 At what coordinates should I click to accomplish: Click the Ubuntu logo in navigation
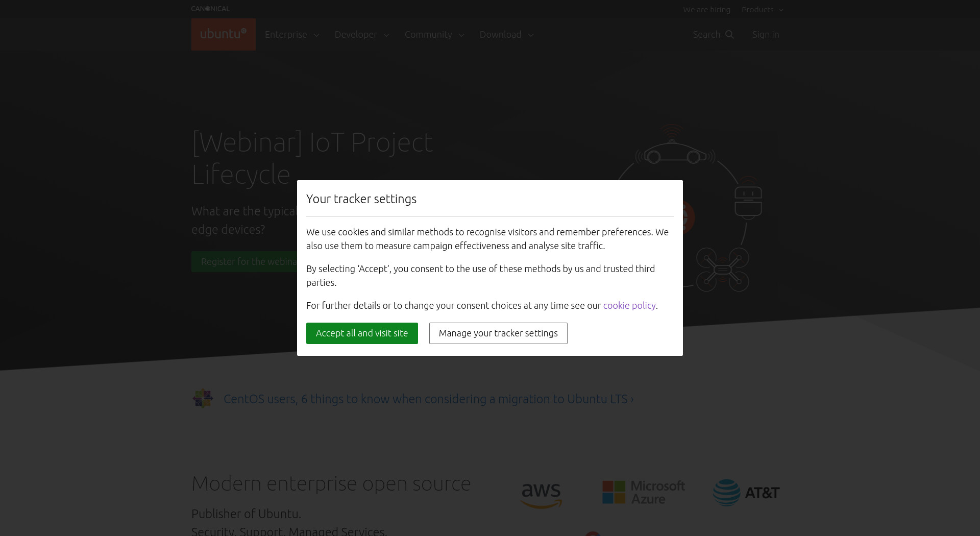(x=223, y=34)
